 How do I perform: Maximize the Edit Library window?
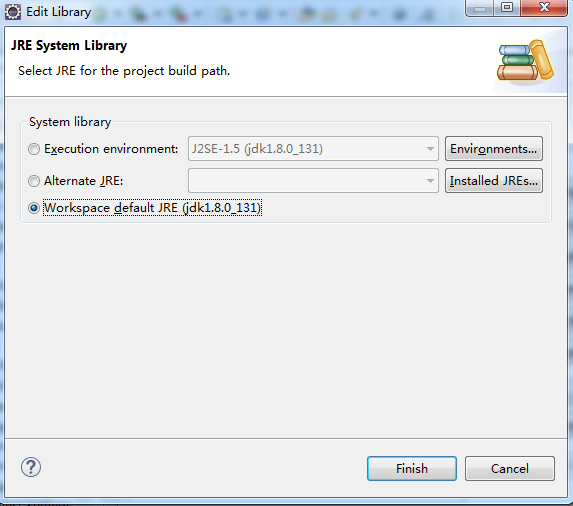click(507, 7)
